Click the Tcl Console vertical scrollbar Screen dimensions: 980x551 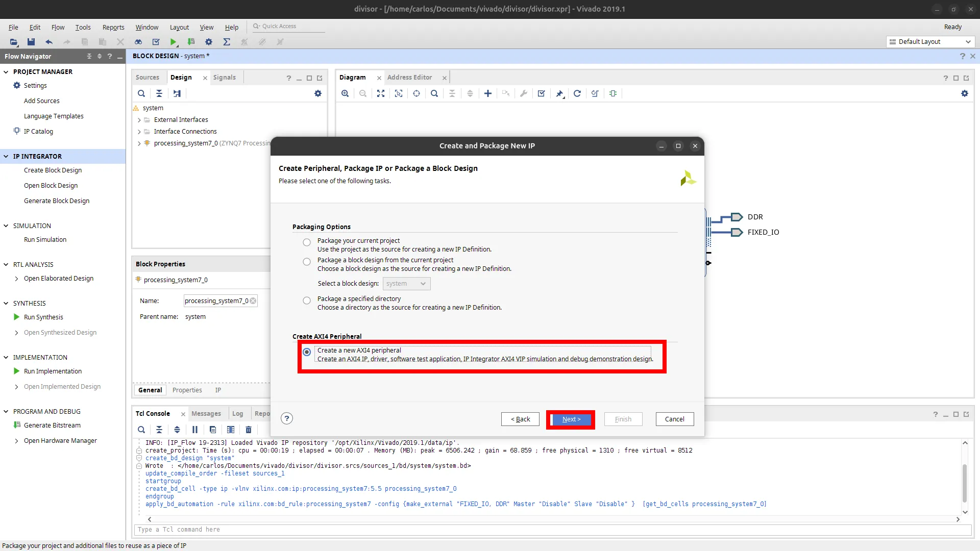click(x=965, y=483)
